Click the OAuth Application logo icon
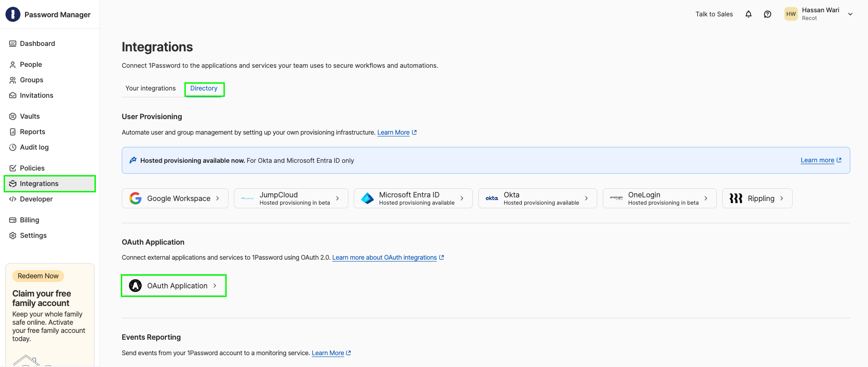Viewport: 868px width, 367px height. 135,286
